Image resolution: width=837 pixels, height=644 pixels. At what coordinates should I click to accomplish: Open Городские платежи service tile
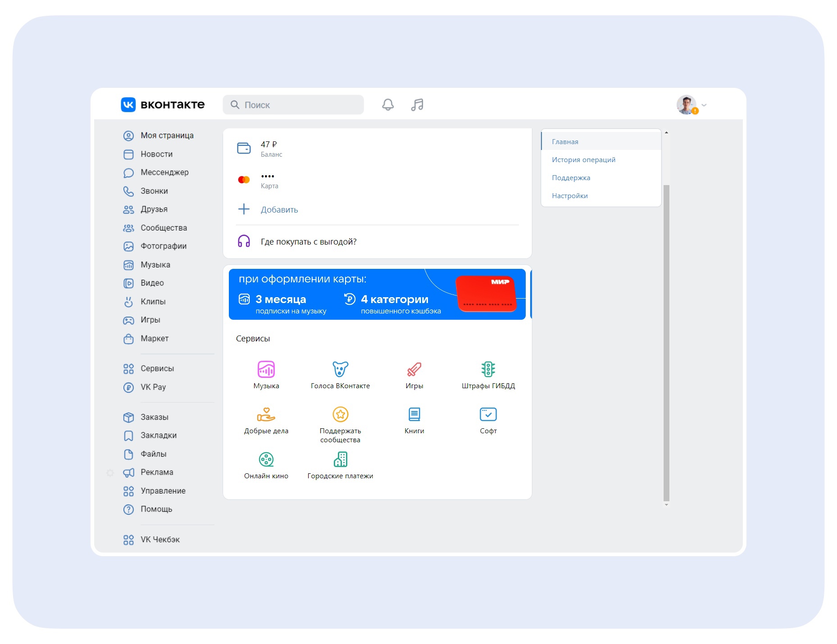[340, 465]
